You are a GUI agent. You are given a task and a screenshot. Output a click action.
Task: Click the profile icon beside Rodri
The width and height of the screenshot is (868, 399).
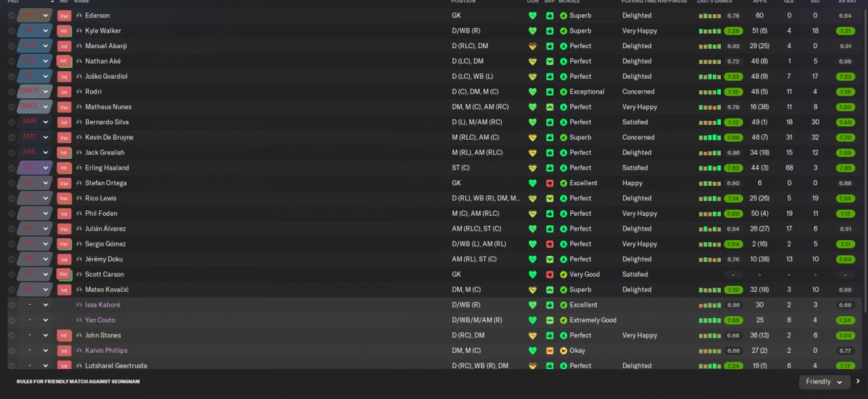(x=79, y=92)
